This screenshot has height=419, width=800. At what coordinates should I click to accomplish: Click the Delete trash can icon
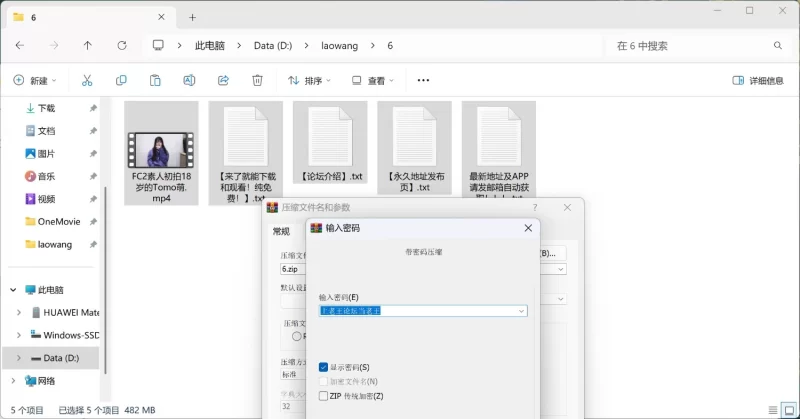tap(257, 80)
